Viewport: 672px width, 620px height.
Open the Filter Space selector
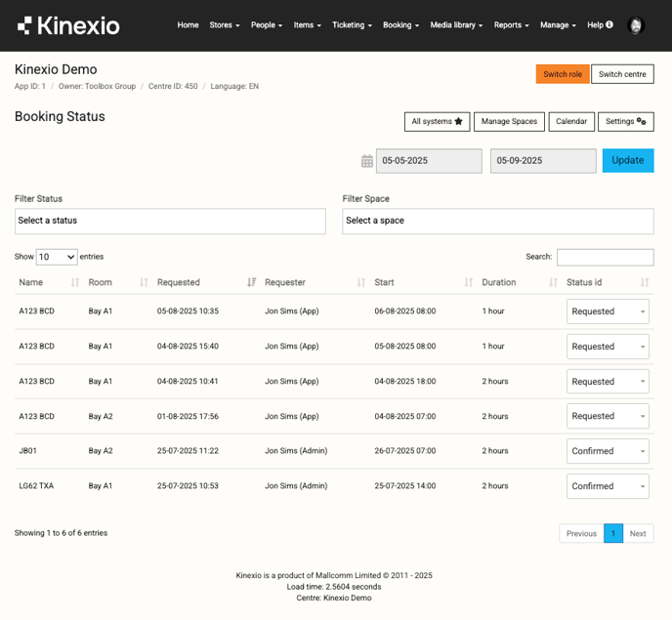coord(497,221)
